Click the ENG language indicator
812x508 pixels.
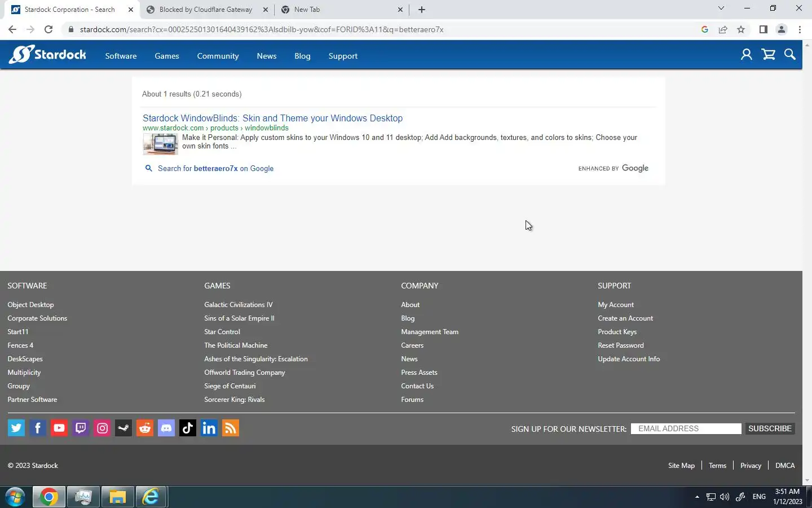(x=759, y=497)
